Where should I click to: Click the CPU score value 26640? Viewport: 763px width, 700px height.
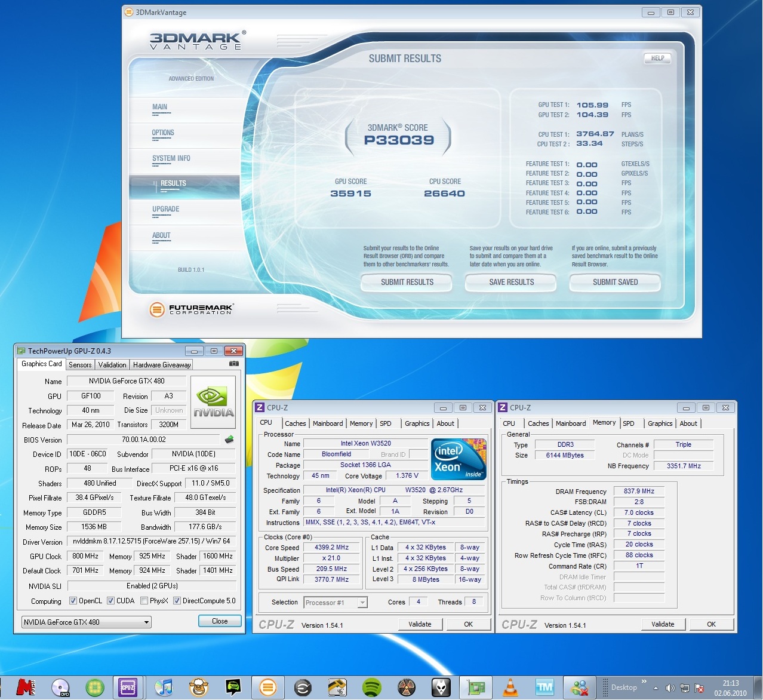pos(444,194)
